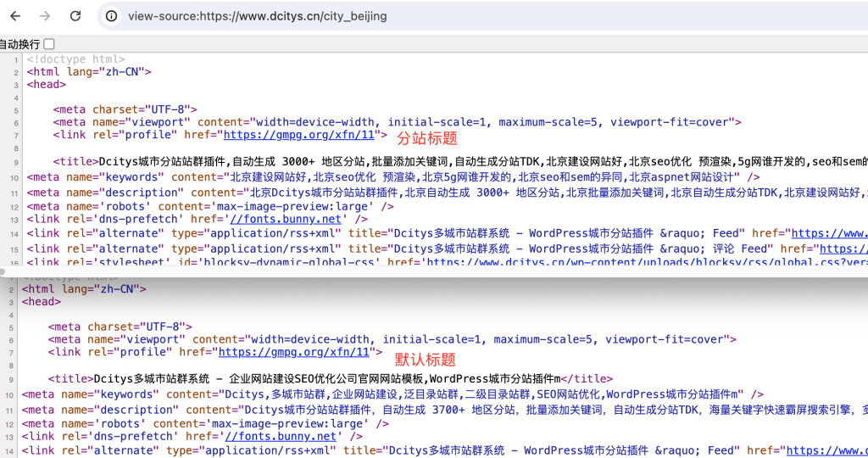Enable the 自动换行 line wrap checkbox
The image size is (868, 458).
(x=49, y=44)
